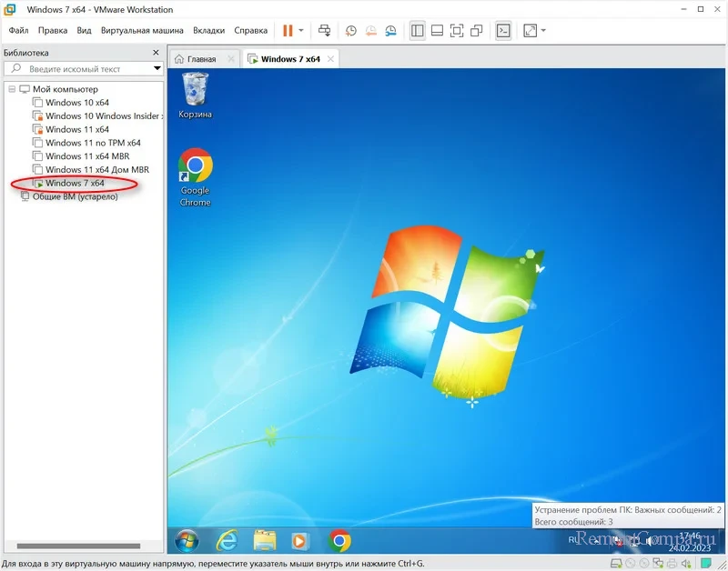Open the Правка menu
This screenshot has height=571, width=728.
(x=53, y=31)
